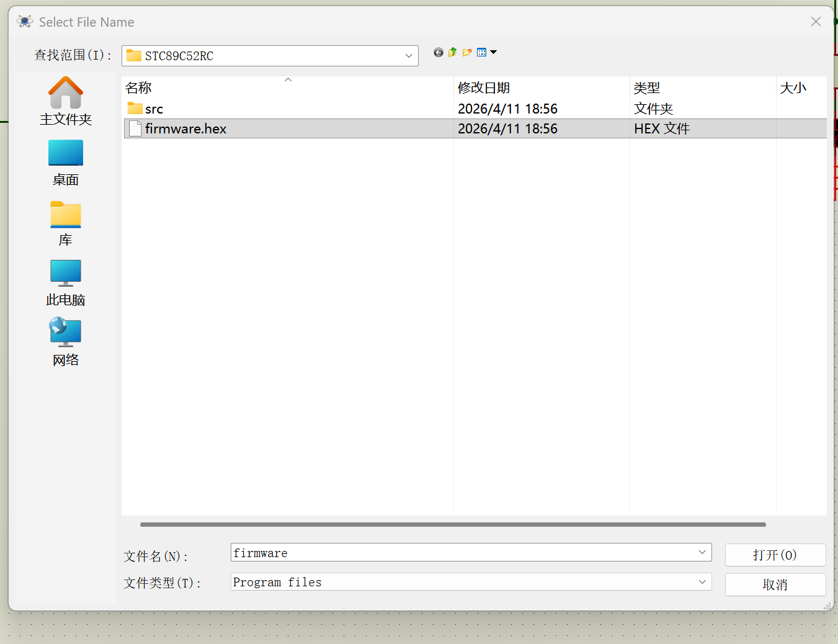The height and width of the screenshot is (644, 838).
Task: Select the src folder in the list
Action: click(x=154, y=109)
